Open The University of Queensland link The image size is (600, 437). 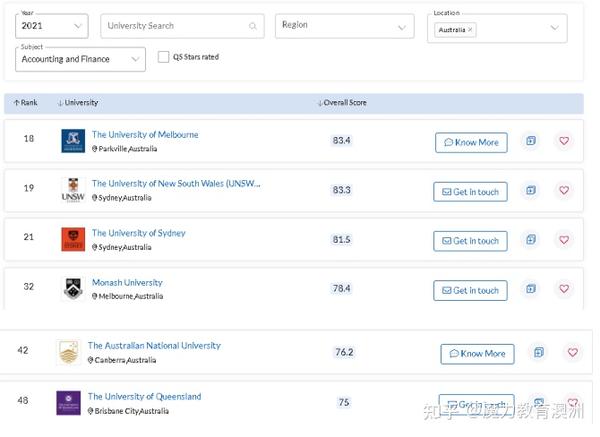(144, 396)
